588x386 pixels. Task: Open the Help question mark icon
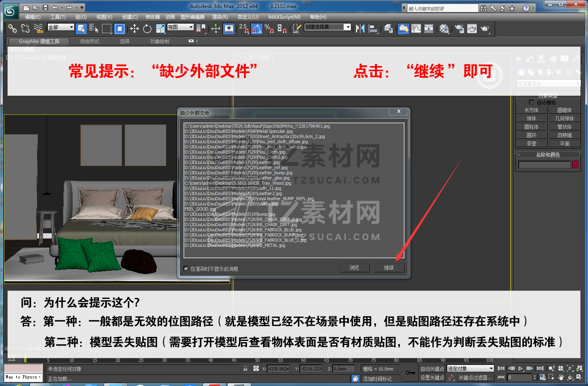(x=526, y=8)
